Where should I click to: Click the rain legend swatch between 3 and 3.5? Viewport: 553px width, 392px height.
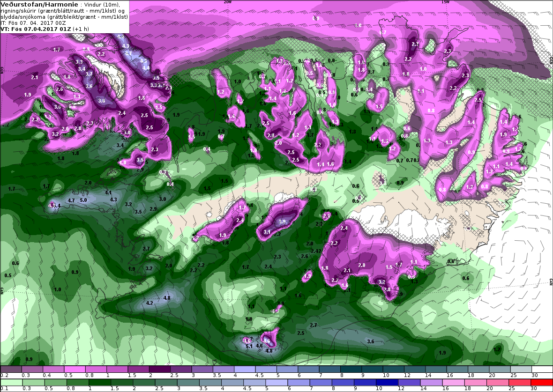coord(188,383)
